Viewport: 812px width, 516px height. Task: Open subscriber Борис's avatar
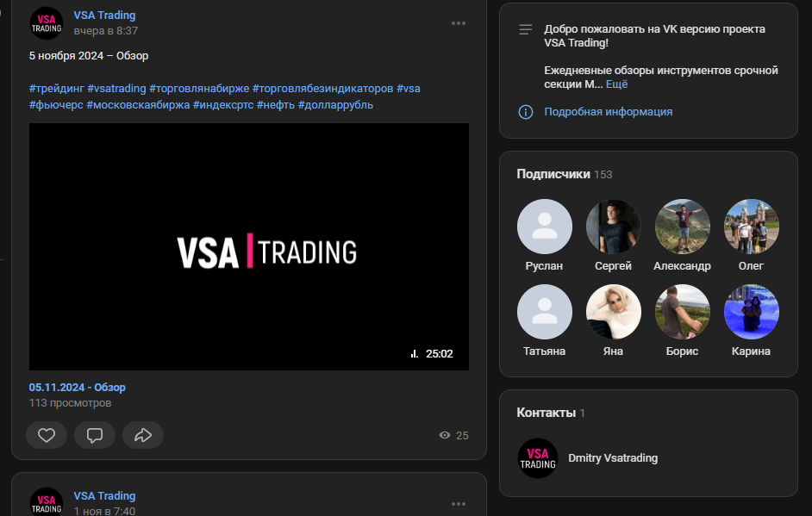tap(682, 312)
